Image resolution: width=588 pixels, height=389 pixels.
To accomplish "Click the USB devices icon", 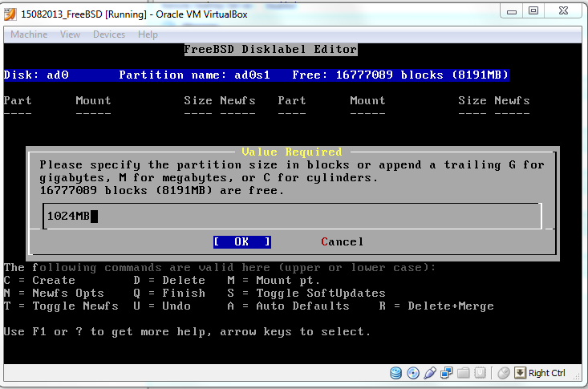I will (430, 373).
